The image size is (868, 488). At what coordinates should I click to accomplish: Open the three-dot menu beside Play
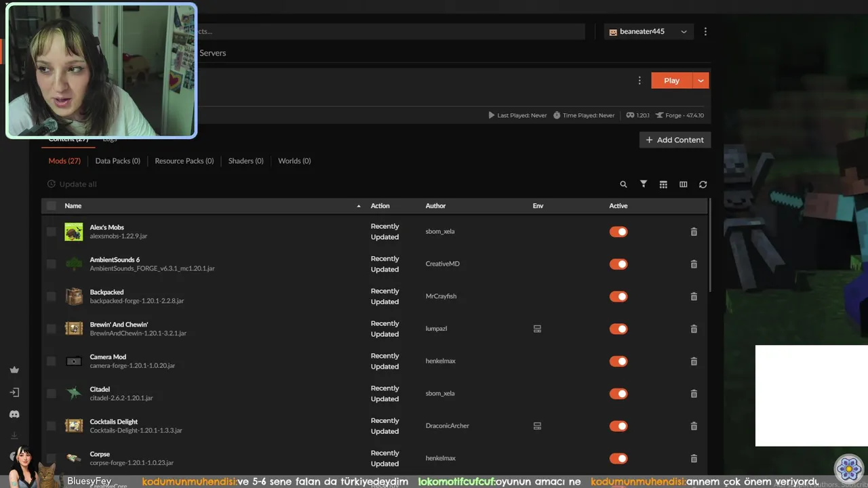(x=639, y=81)
